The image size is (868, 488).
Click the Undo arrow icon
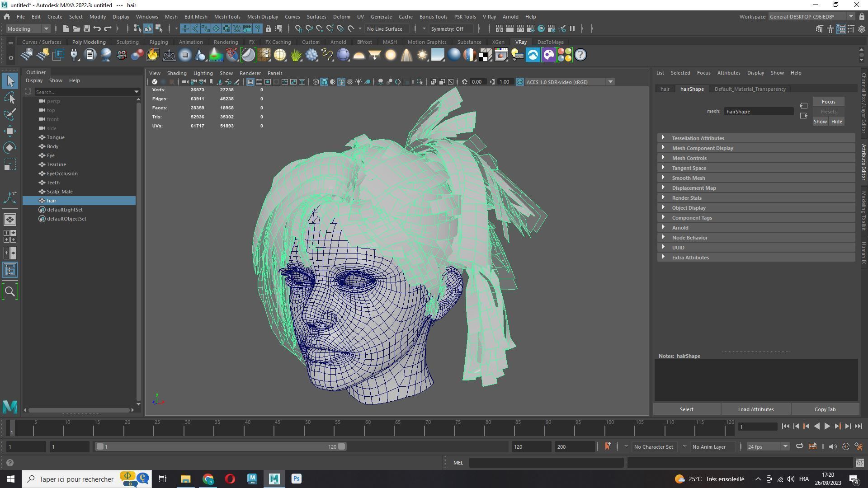[97, 28]
